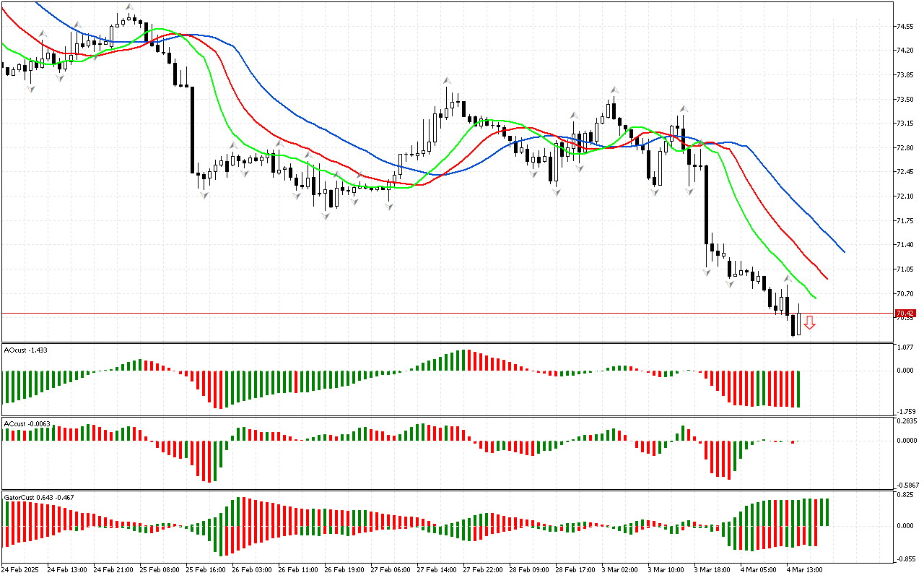This screenshot has width=924, height=578.
Task: Click the 24 Feb 21:00 time label
Action: click(113, 569)
